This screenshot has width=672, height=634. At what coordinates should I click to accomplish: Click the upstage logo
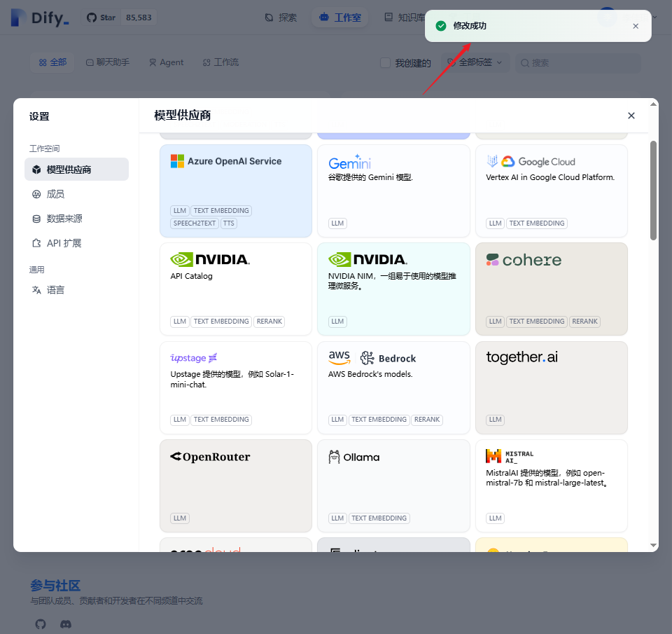point(194,358)
